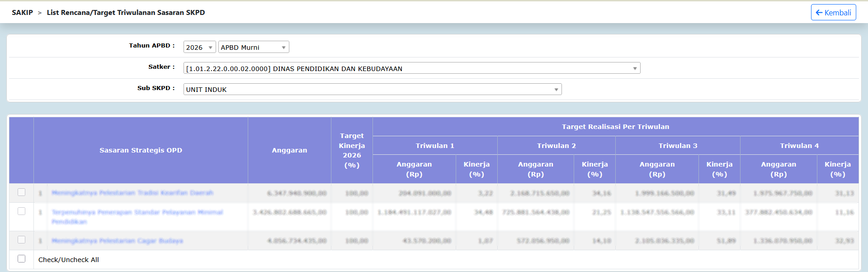Tick the checkbox for Pelestarian Tradisi Kearifan Daerah row
Image resolution: width=868 pixels, height=272 pixels.
pos(21,192)
